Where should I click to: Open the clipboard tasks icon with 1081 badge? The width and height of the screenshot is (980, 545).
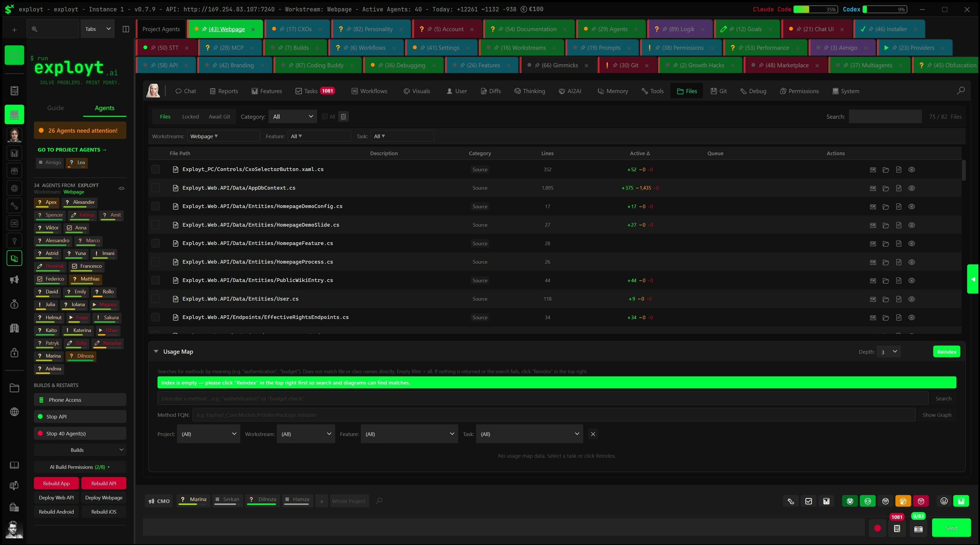click(x=897, y=529)
